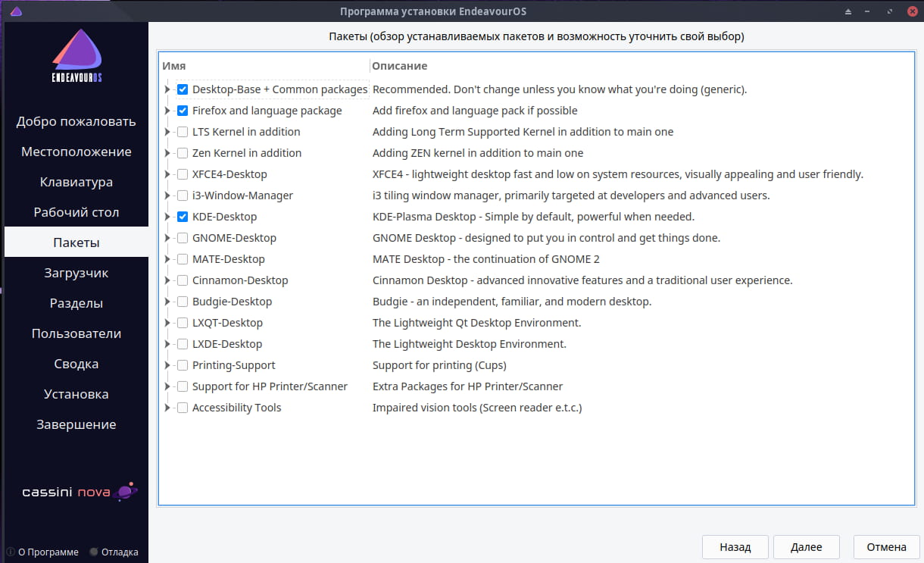This screenshot has height=563, width=924.
Task: Click the title bar application icon
Action: pos(17,11)
